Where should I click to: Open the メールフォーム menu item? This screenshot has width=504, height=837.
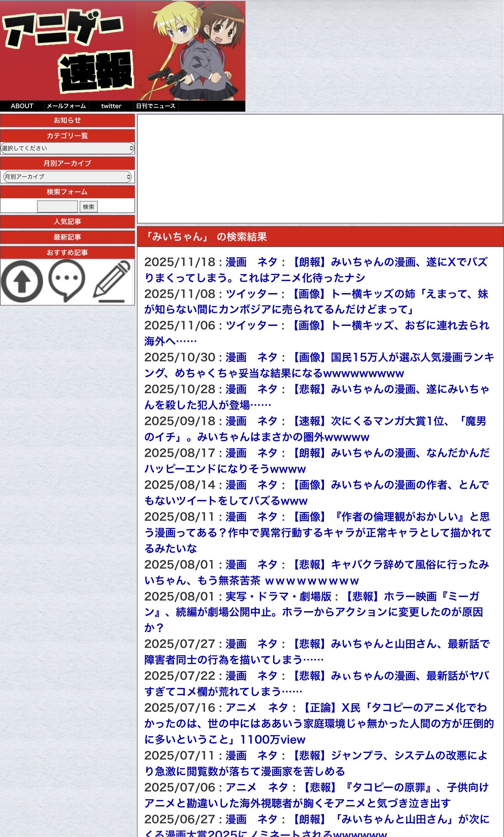(x=66, y=106)
